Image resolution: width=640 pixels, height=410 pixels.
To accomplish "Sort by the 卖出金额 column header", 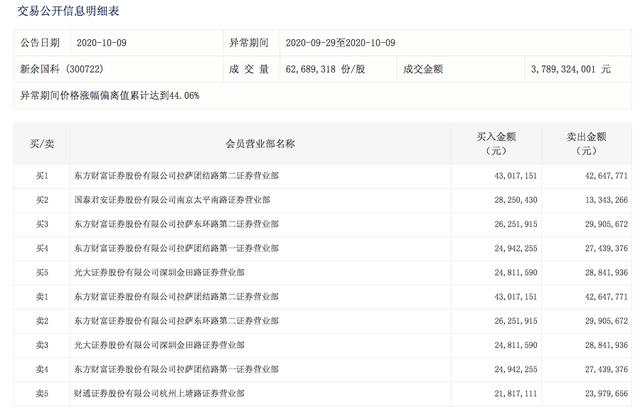I will pyautogui.click(x=586, y=143).
